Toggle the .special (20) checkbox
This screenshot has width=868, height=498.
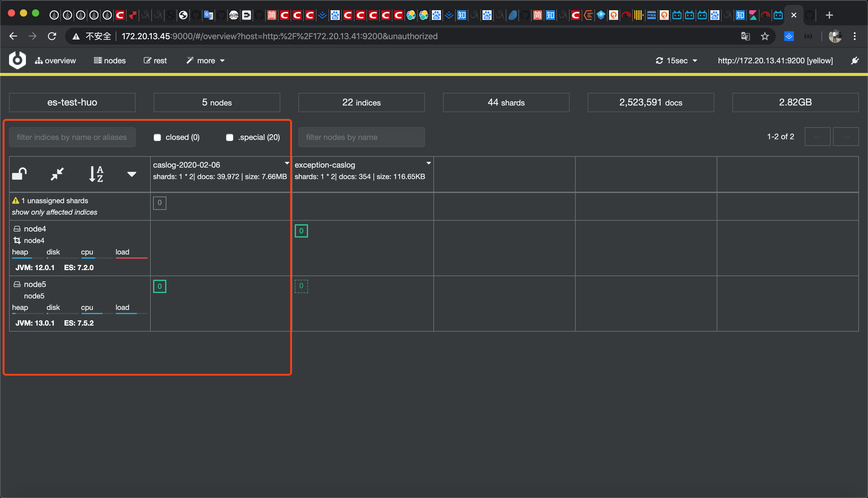[x=230, y=137]
